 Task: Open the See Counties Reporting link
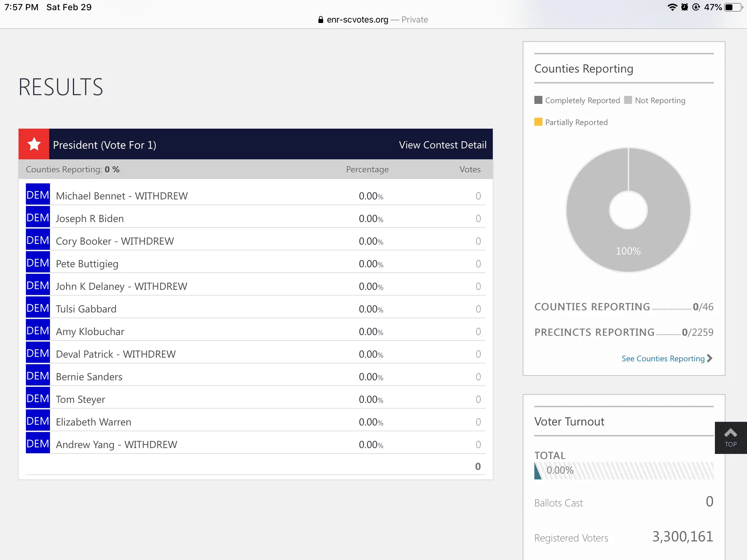(663, 358)
